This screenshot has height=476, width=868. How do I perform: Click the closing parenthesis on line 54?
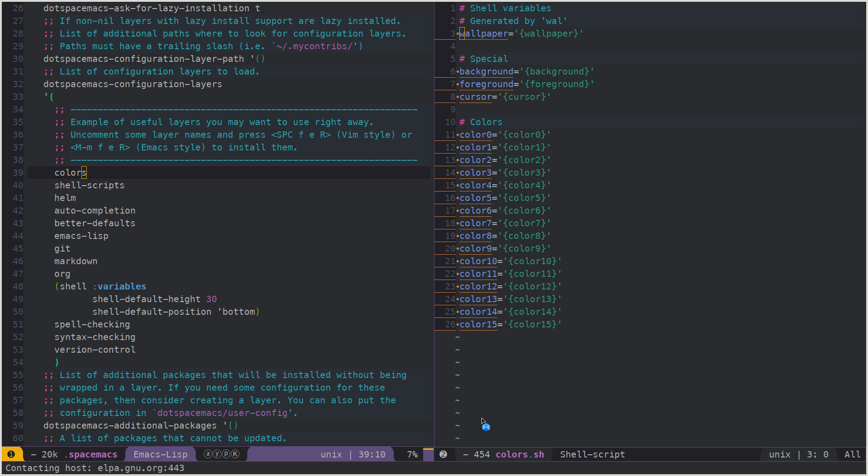click(x=57, y=362)
